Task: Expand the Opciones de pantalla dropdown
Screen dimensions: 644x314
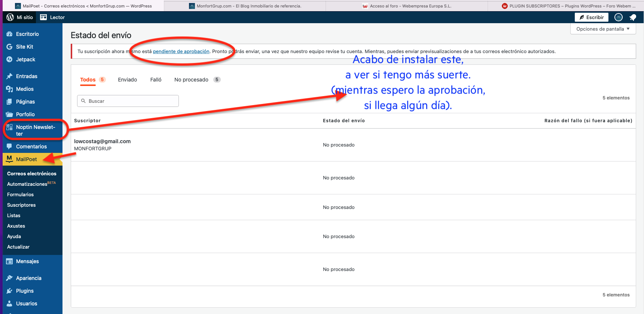Action: 603,29
